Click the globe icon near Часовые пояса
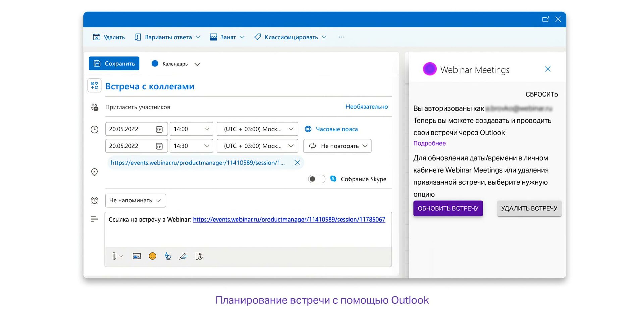This screenshot has height=313, width=644. [x=308, y=129]
